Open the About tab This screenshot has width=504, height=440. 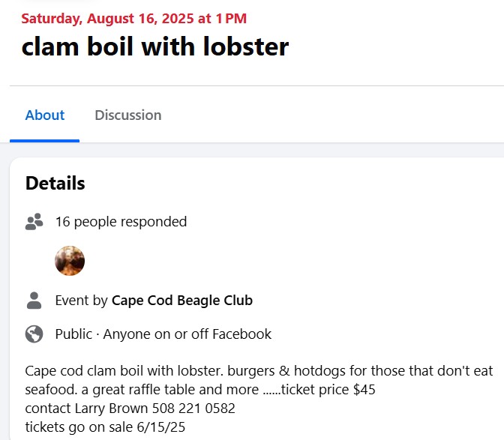click(x=45, y=115)
